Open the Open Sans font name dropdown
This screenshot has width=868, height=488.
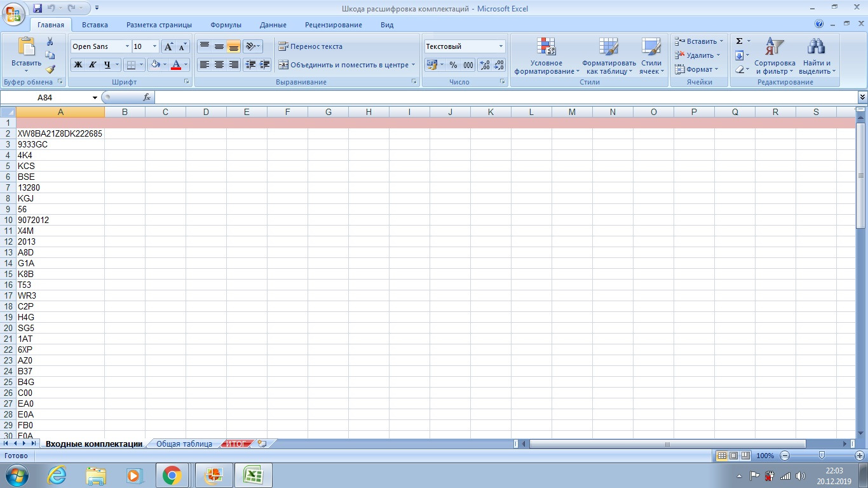[127, 46]
